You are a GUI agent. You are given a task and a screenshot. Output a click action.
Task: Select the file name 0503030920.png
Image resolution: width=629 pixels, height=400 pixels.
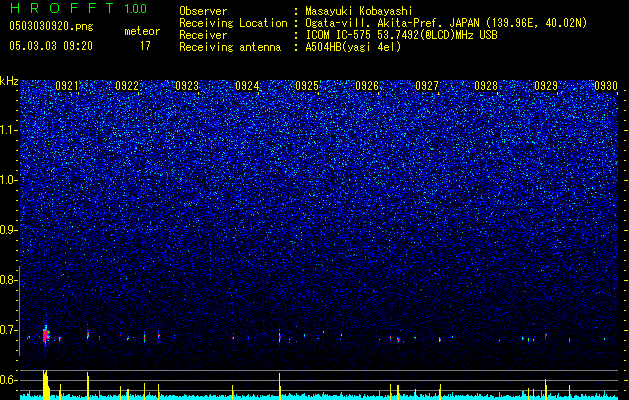pos(51,26)
